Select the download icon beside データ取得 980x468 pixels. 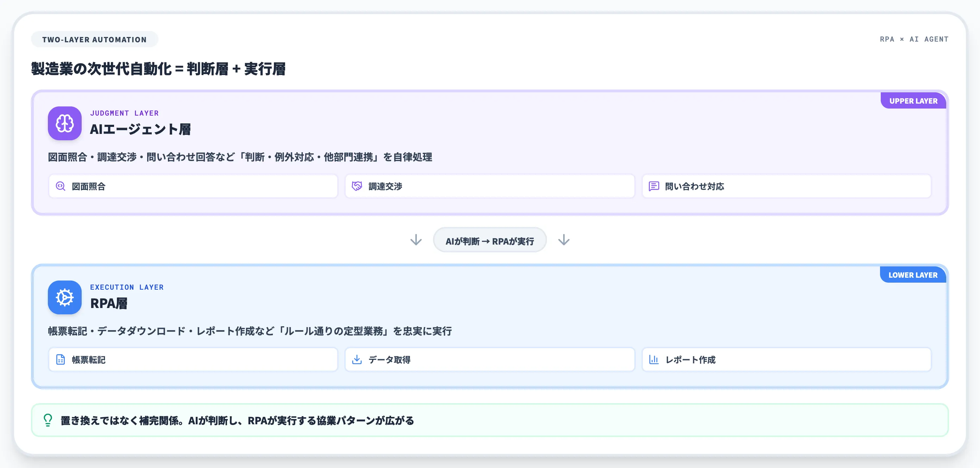(x=357, y=359)
